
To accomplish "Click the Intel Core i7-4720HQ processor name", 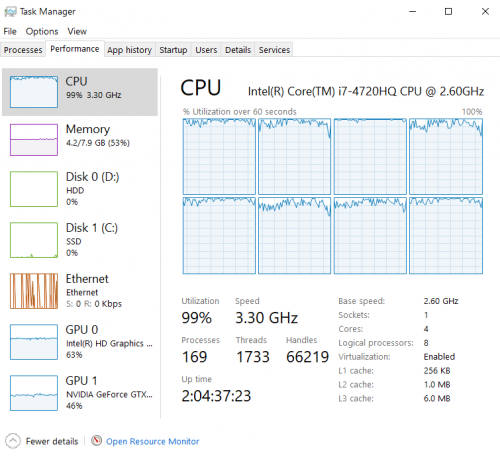I will (366, 91).
